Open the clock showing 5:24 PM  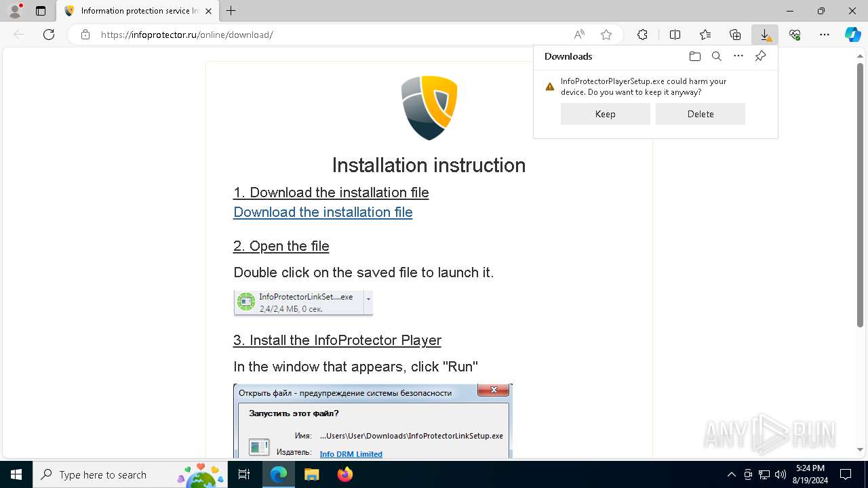tap(810, 474)
